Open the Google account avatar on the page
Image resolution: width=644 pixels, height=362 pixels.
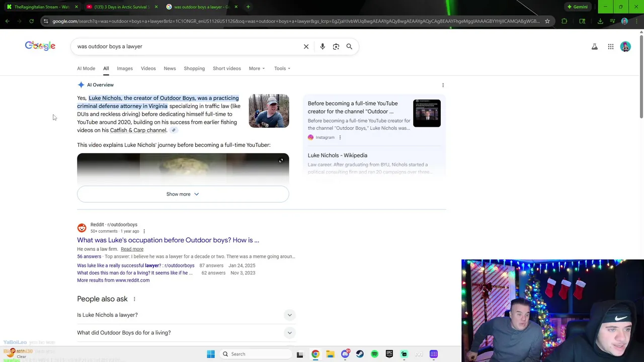pos(625,47)
